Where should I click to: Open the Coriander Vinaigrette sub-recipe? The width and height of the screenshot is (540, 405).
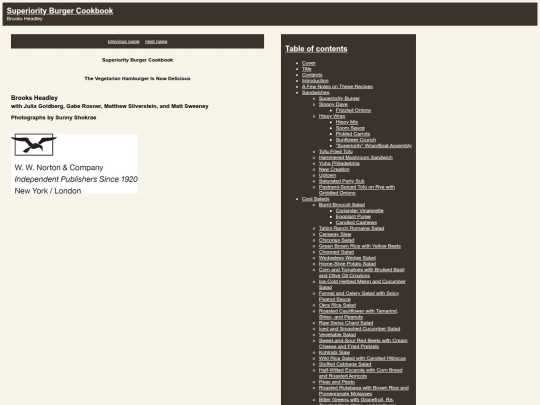point(360,211)
